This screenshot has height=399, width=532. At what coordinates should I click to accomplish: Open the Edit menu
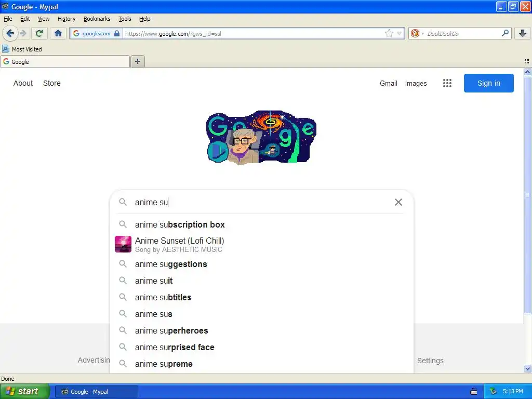(25, 19)
